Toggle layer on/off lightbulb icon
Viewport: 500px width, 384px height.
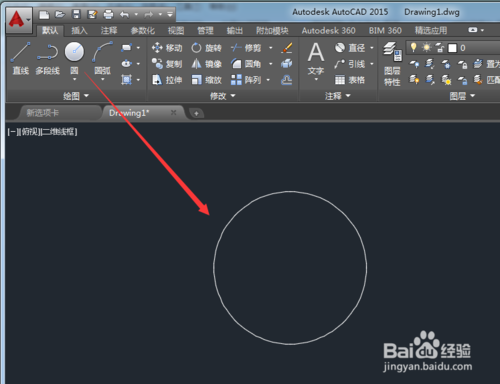tap(414, 48)
